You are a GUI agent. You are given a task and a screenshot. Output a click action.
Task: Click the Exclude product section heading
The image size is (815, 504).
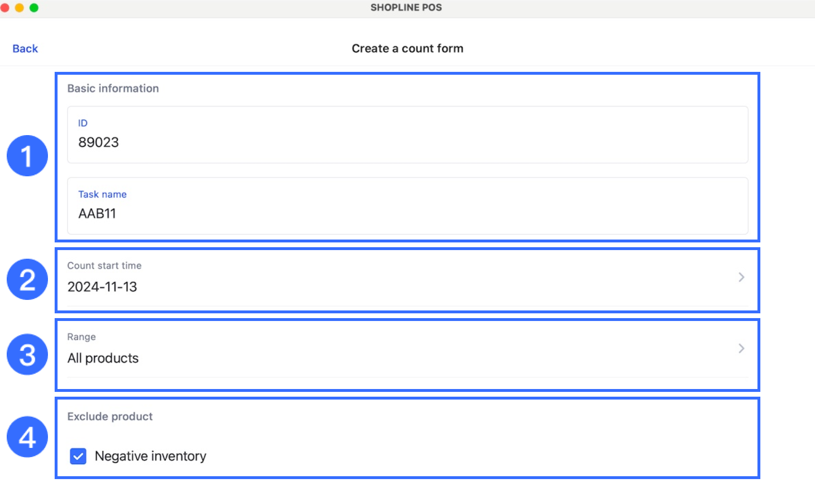click(110, 416)
